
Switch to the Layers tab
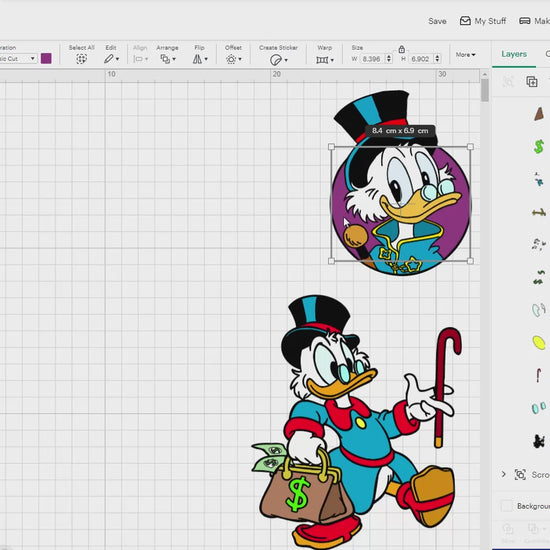[514, 54]
